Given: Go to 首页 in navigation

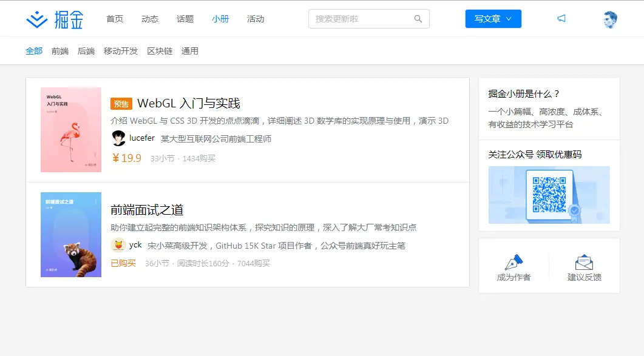Looking at the screenshot, I should (x=115, y=19).
